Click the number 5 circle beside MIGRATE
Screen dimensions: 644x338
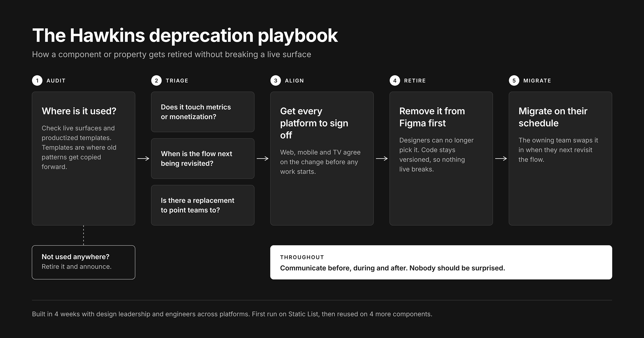(x=514, y=80)
